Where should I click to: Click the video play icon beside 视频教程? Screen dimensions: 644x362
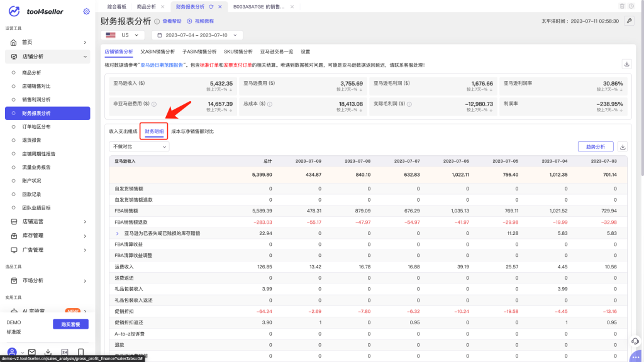pyautogui.click(x=189, y=21)
